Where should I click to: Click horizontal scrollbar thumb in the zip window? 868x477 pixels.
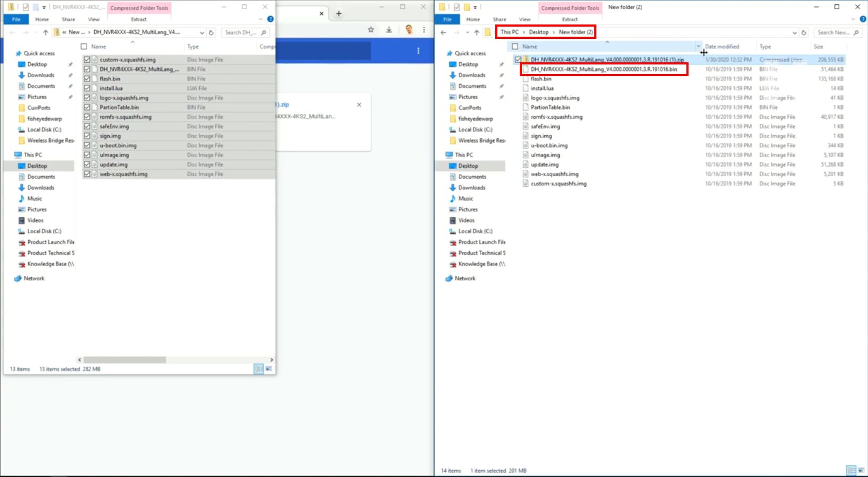[125, 360]
